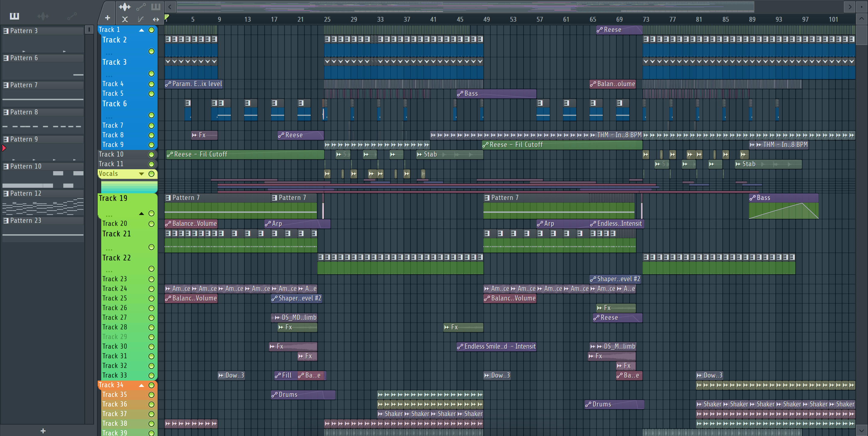Click the X icon below the waveform icon
This screenshot has height=436, width=868.
point(125,19)
